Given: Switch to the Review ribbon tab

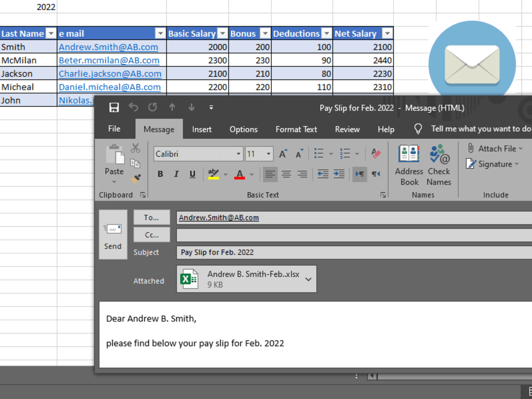Looking at the screenshot, I should point(347,129).
